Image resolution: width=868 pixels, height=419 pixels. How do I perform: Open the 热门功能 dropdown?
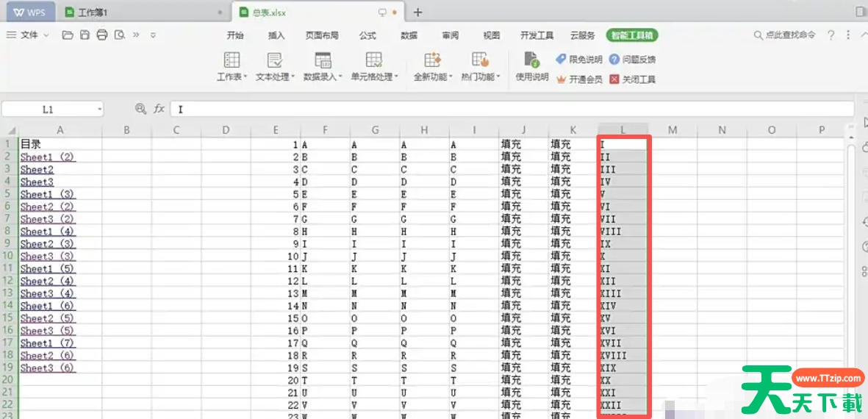(480, 66)
